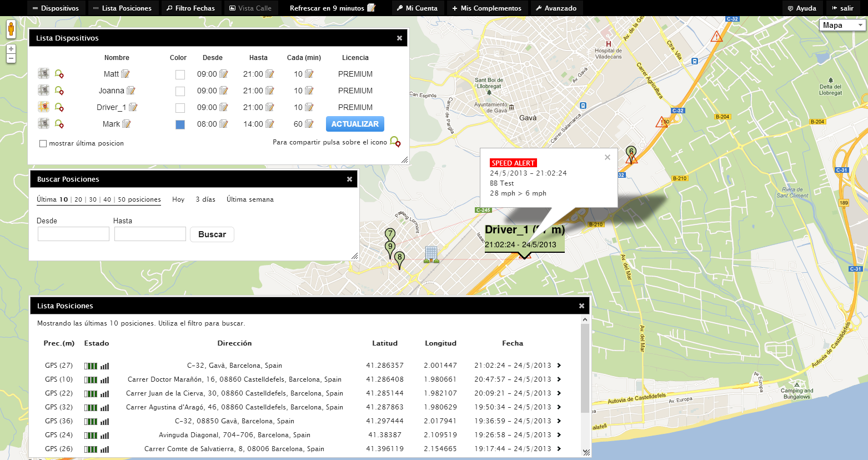Viewport: 868px width, 460px height.
Task: Click Matt's device map thumbnail icon
Action: click(x=43, y=73)
